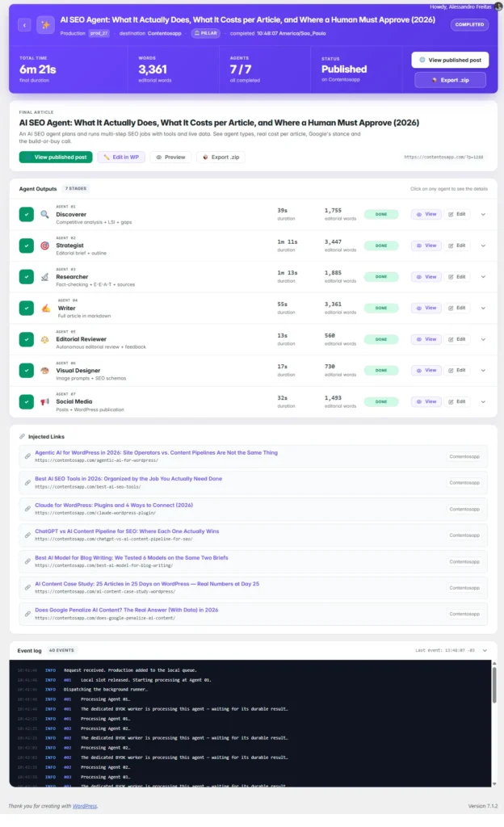The height and width of the screenshot is (827, 504).
Task: Go back using the header arrow button
Action: pyautogui.click(x=24, y=25)
